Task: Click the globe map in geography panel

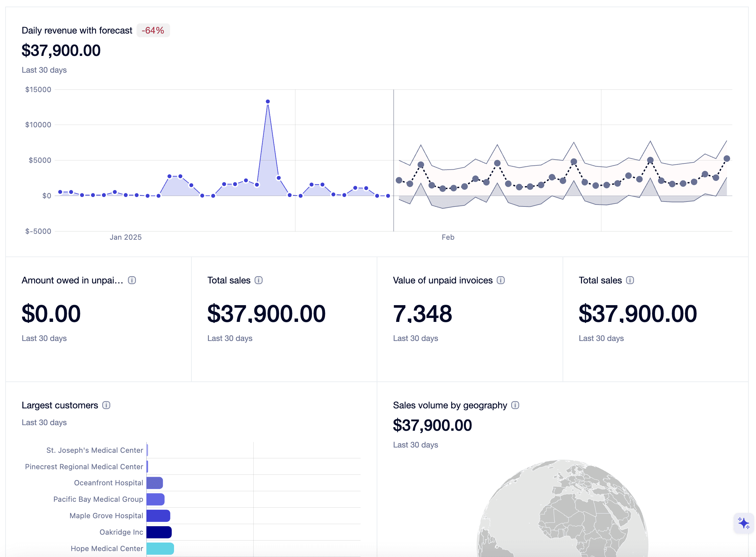Action: [562, 513]
